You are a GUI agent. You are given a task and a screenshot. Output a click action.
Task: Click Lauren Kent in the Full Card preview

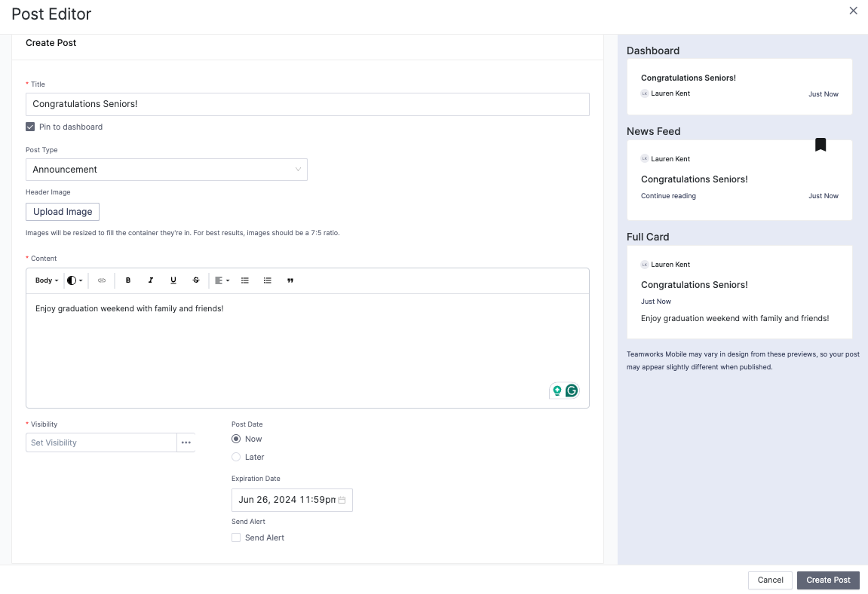[x=670, y=265]
